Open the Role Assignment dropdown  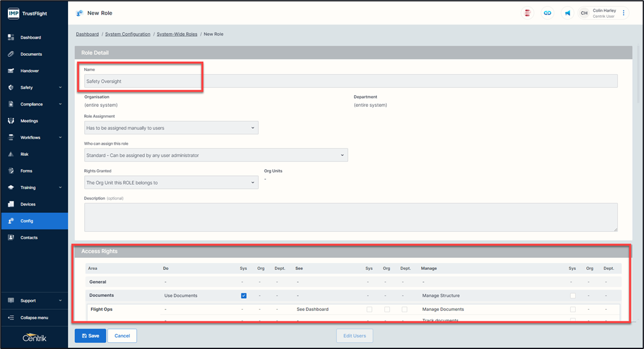[171, 128]
